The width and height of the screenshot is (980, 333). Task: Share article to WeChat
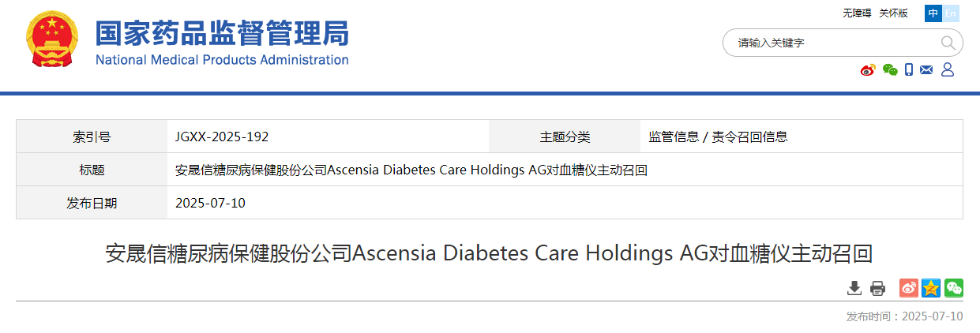(954, 288)
